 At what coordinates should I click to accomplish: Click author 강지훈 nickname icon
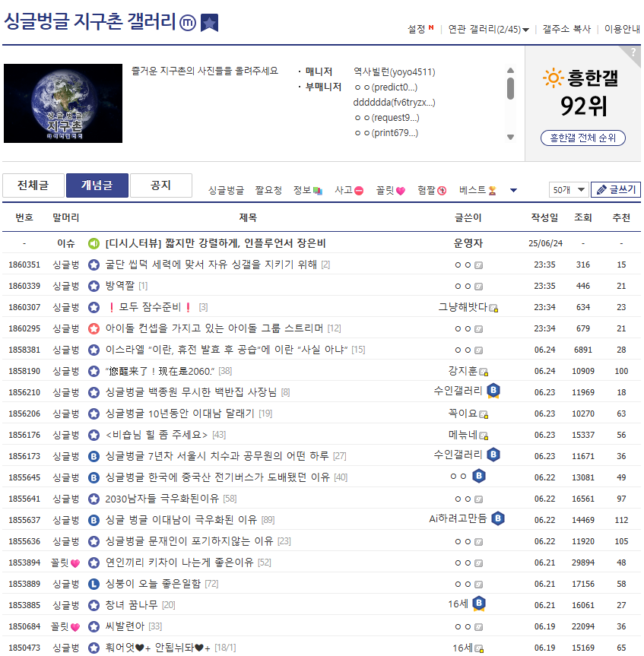(x=484, y=372)
